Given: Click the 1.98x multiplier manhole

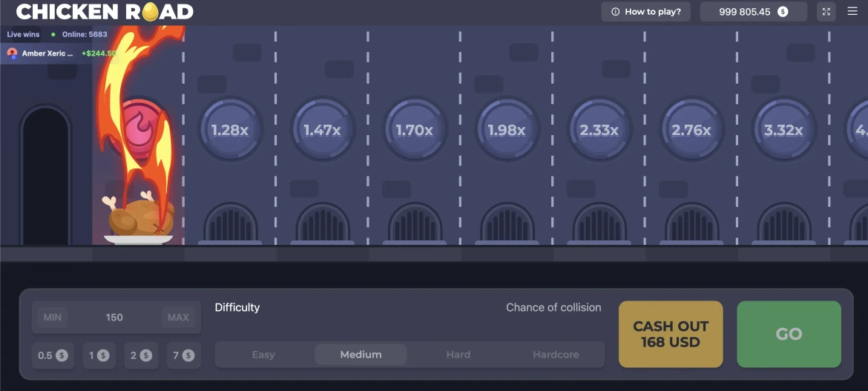Looking at the screenshot, I should [507, 130].
